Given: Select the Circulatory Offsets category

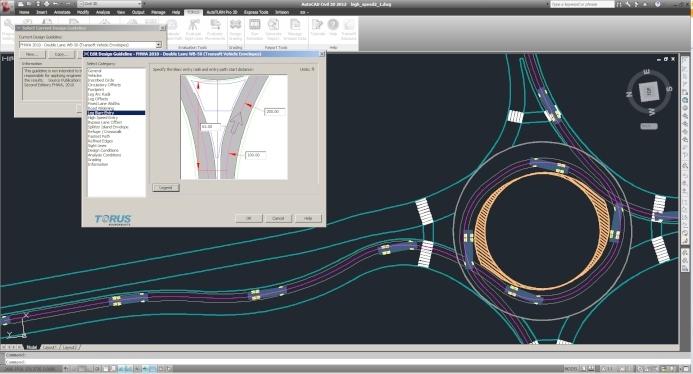Looking at the screenshot, I should click(x=104, y=85).
